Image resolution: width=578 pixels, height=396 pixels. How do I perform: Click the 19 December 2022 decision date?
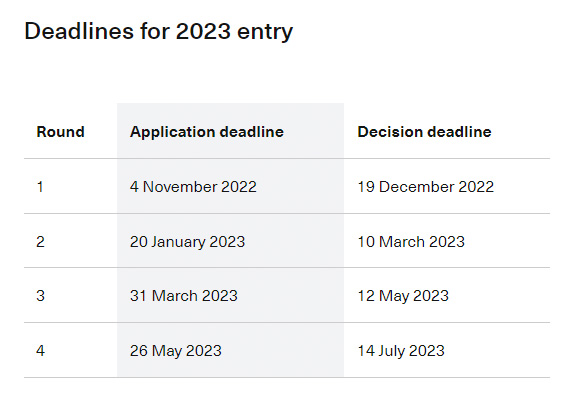click(426, 187)
